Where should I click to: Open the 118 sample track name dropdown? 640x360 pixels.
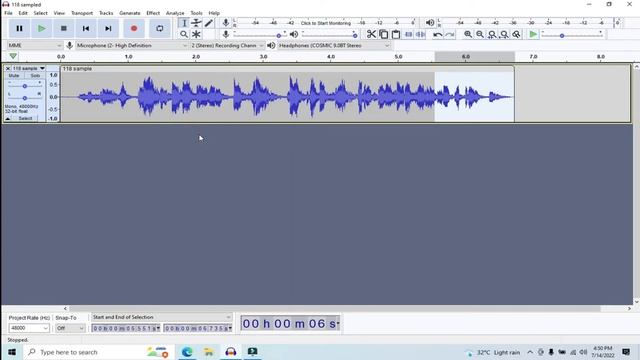click(x=28, y=68)
